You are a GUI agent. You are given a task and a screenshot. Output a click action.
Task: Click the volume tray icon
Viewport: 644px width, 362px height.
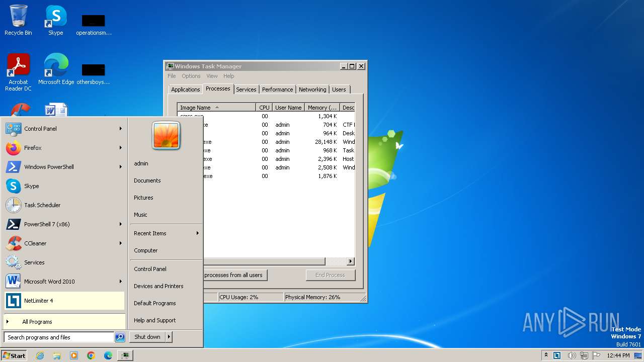tap(572, 355)
